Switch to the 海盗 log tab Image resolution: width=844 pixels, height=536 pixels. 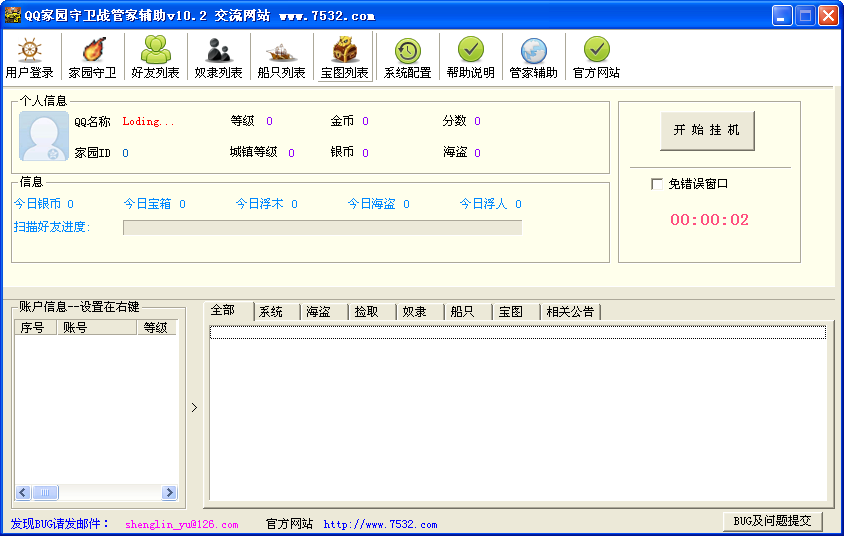click(319, 312)
